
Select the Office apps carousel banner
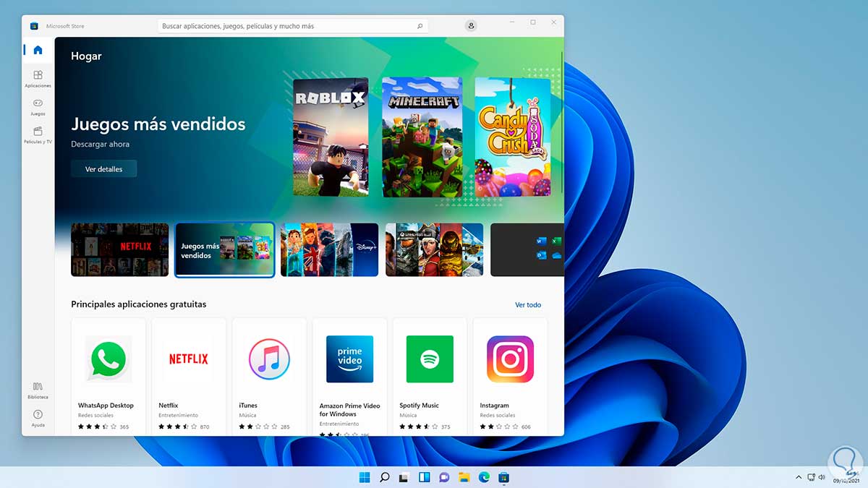point(527,249)
